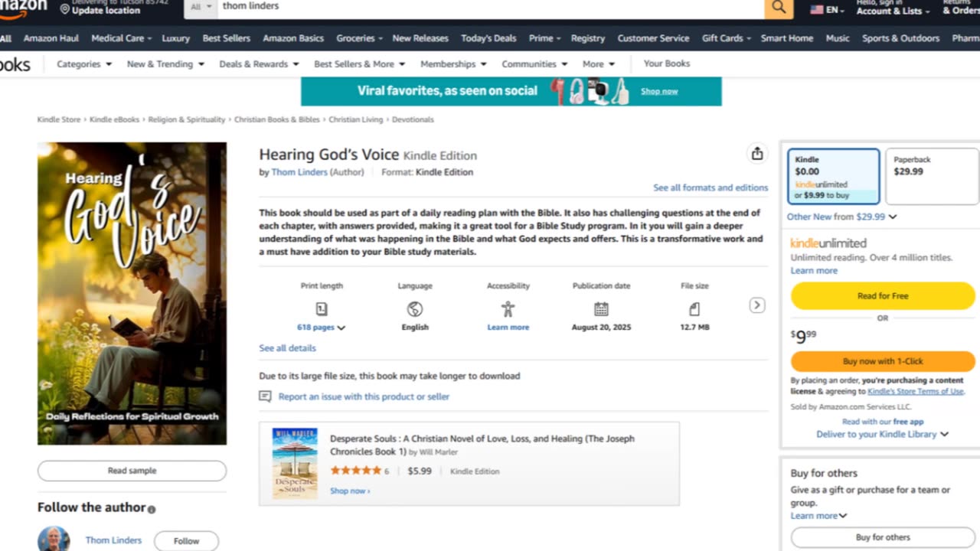Expand Other New from $29.99
980x551 pixels.
click(841, 217)
